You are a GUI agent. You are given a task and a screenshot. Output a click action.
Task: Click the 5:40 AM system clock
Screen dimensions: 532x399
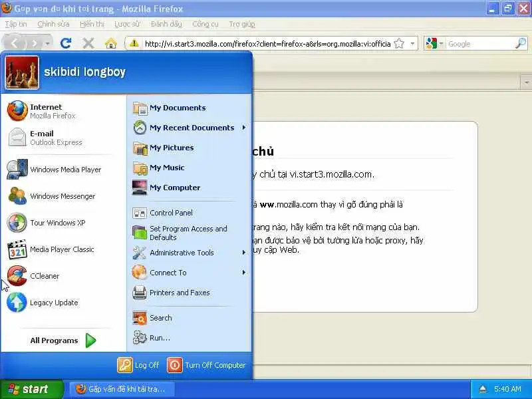pyautogui.click(x=507, y=389)
